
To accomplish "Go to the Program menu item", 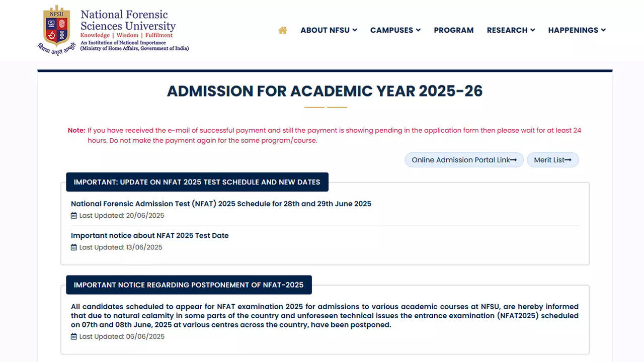I will (453, 30).
